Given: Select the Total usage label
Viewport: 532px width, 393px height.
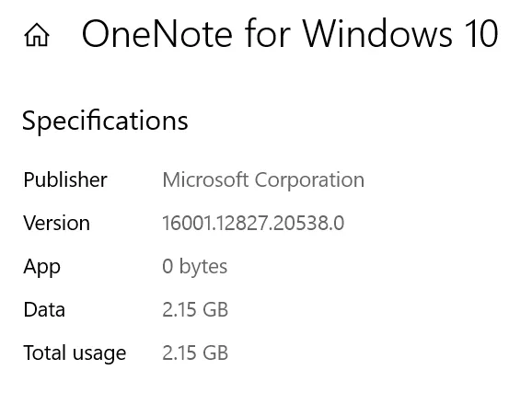Looking at the screenshot, I should (x=75, y=353).
